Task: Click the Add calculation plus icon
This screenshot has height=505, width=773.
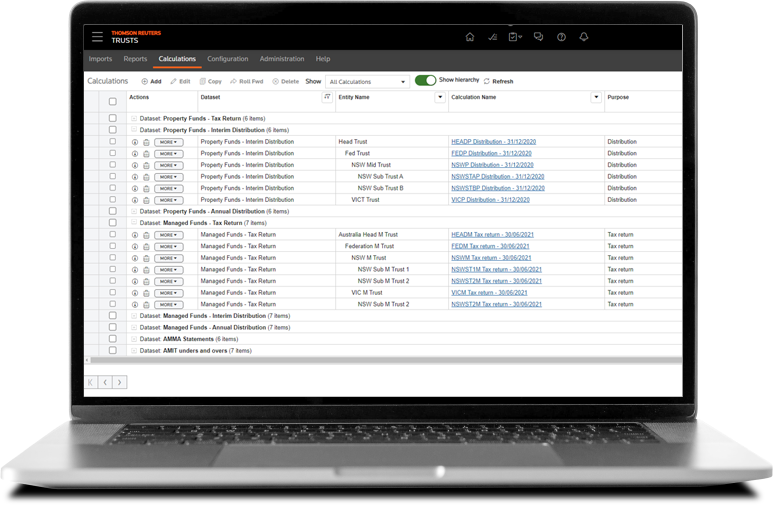Action: [145, 81]
